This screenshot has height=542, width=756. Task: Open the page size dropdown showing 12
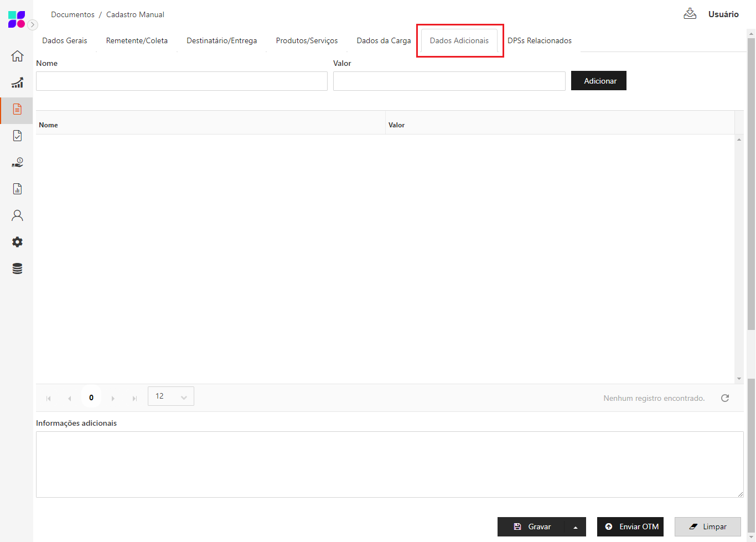tap(171, 396)
